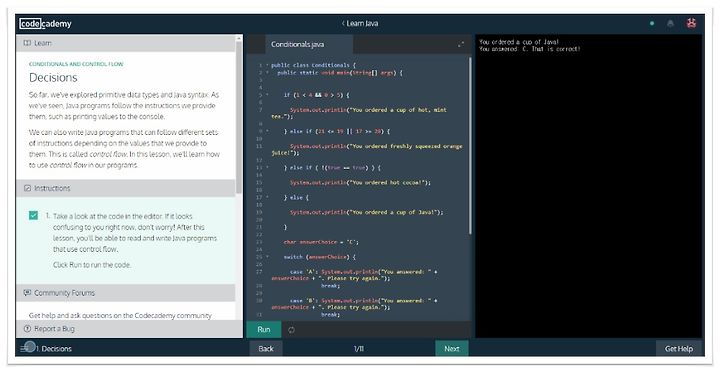Viewport: 720px width, 371px height.
Task: Click 'You ordered a cup of Java!' code line
Action: 366,213
